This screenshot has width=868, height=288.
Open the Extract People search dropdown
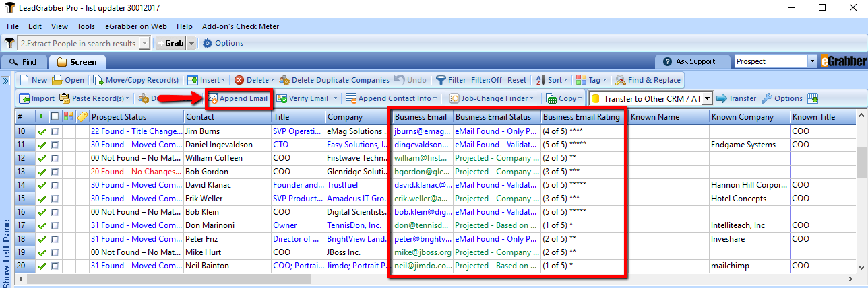(145, 43)
